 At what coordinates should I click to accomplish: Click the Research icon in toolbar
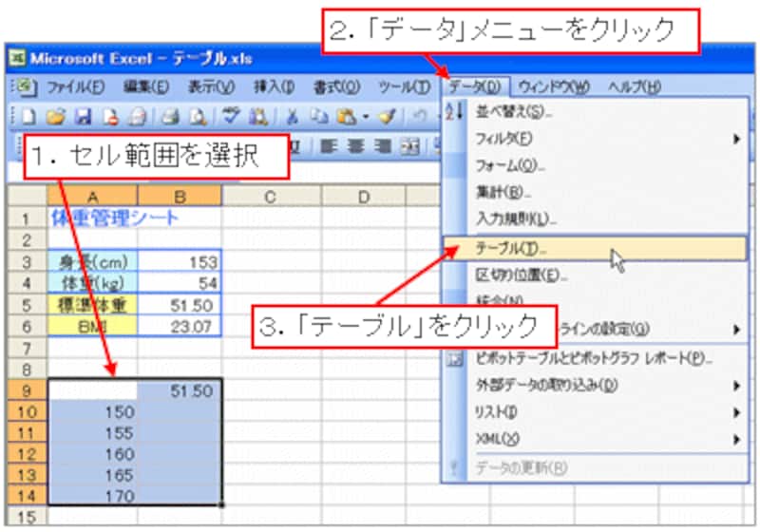[257, 117]
